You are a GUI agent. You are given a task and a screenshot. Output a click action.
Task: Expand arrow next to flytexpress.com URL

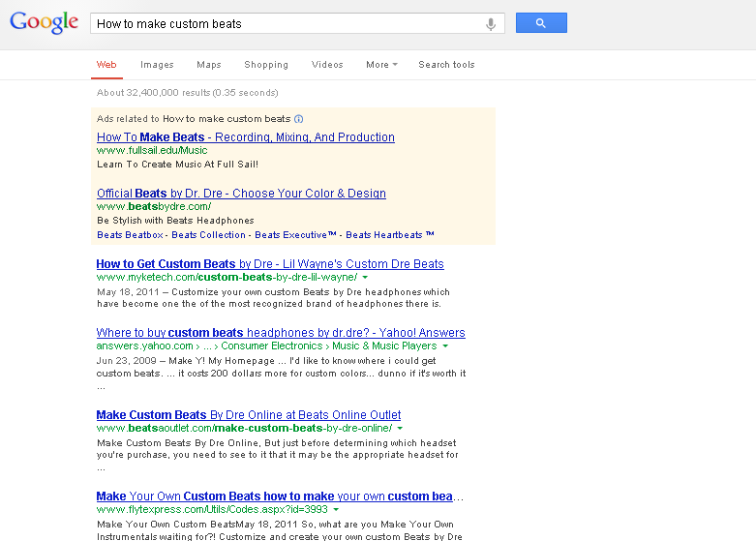pos(336,510)
